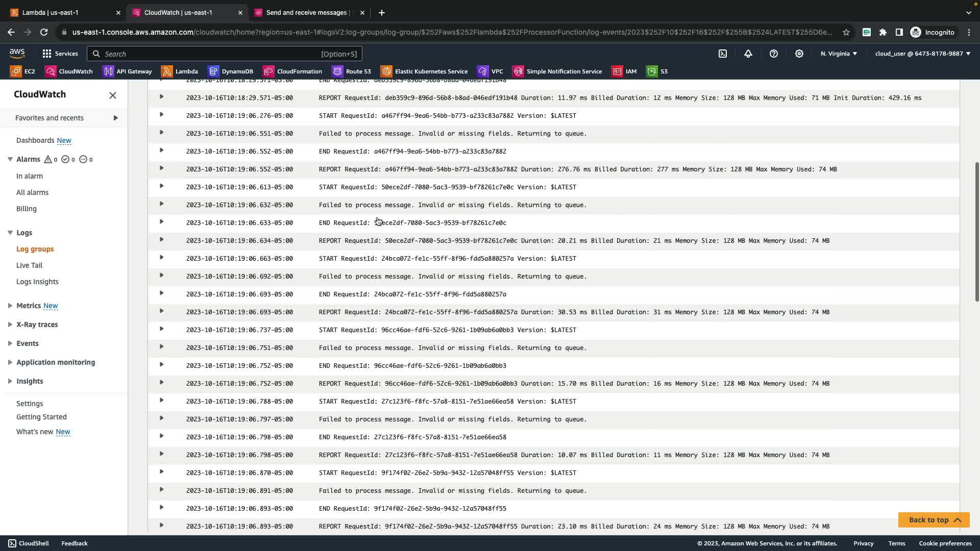Click the Back to top button
The image size is (980, 551).
pyautogui.click(x=934, y=520)
